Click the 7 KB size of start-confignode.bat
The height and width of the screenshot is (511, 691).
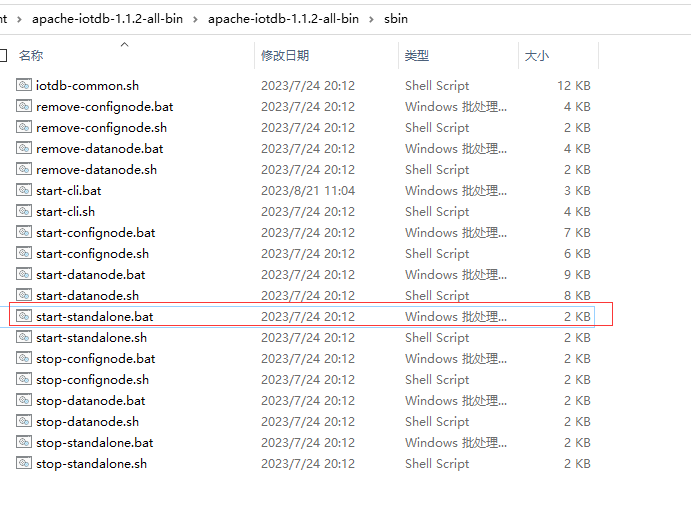tap(577, 233)
